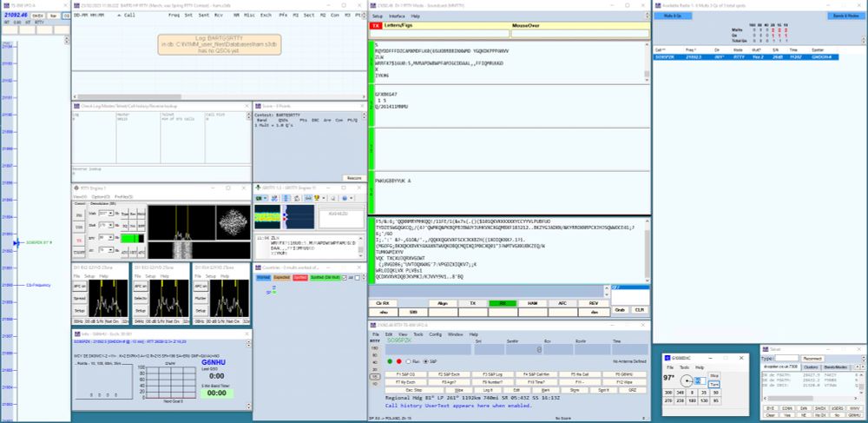868x423 pixels.
Task: Click the Turn button in the rotator
Action: (x=714, y=384)
